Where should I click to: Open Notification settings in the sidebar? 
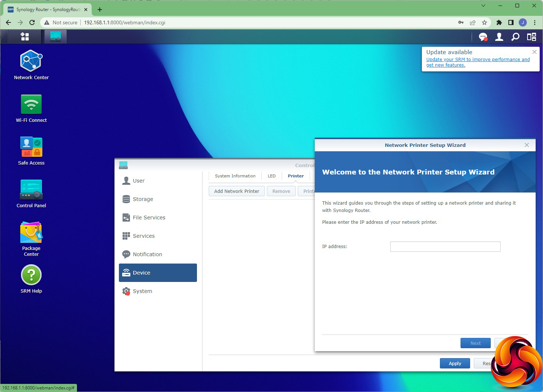tap(158, 254)
